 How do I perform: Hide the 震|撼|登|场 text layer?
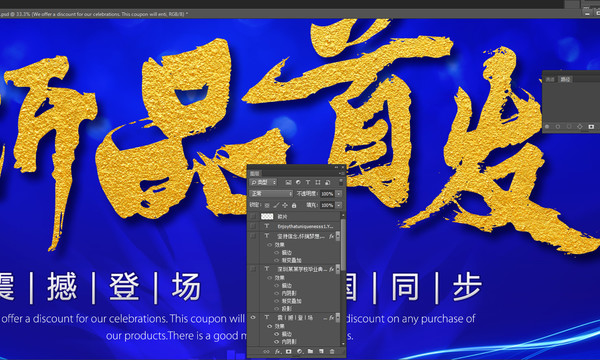pyautogui.click(x=253, y=318)
